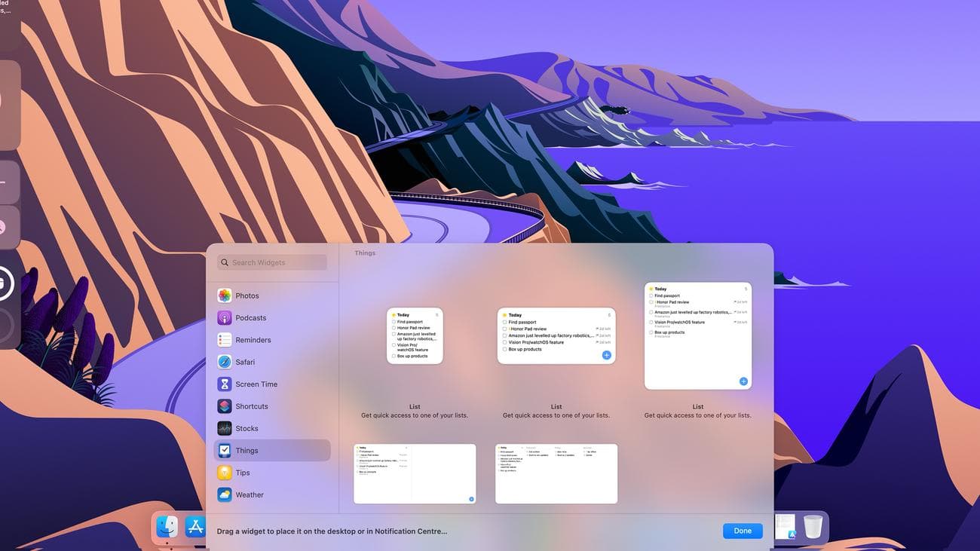
Task: Switch to the Things widget category
Action: point(247,450)
